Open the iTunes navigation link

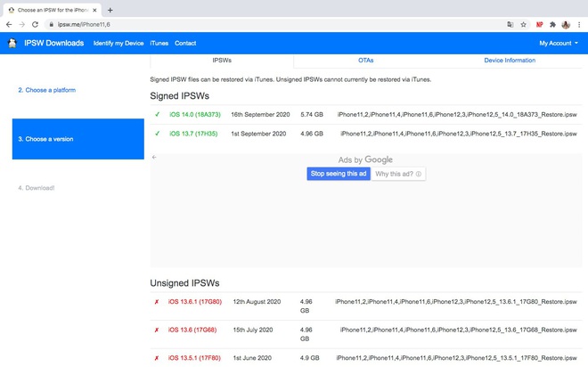[x=159, y=43]
